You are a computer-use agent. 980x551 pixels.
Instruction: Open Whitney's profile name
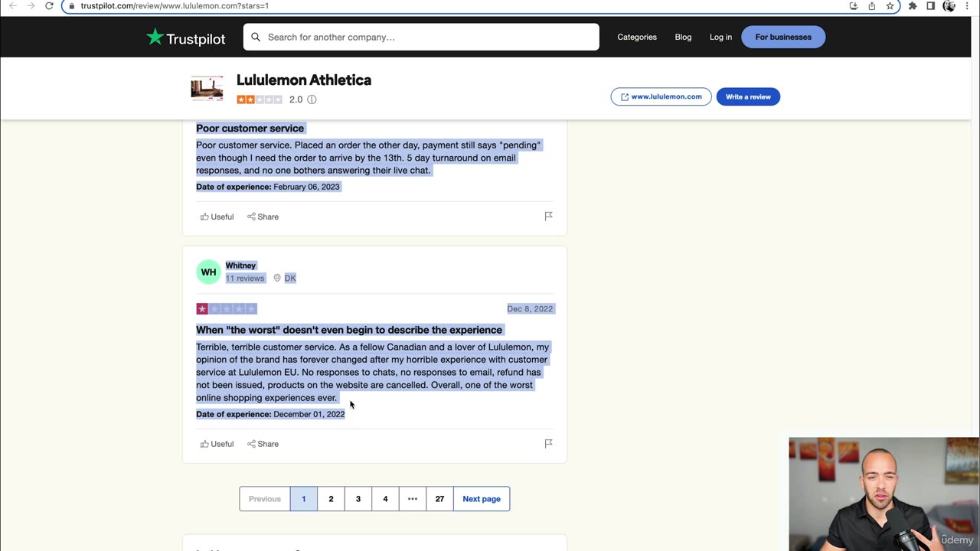240,266
